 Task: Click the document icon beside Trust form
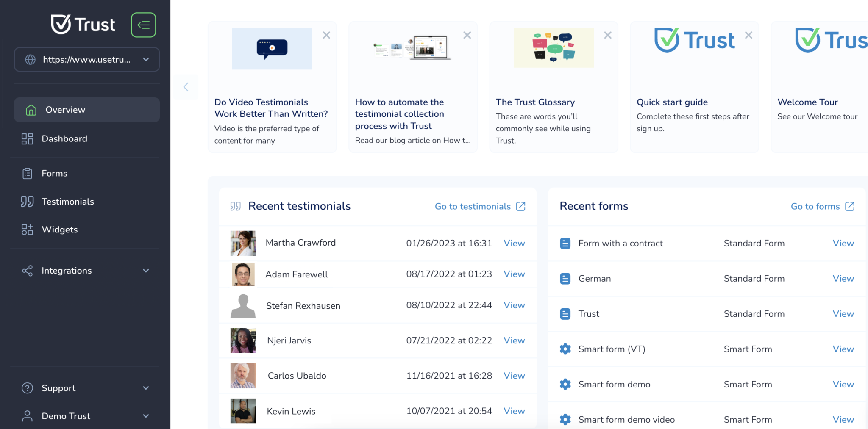[x=565, y=314]
